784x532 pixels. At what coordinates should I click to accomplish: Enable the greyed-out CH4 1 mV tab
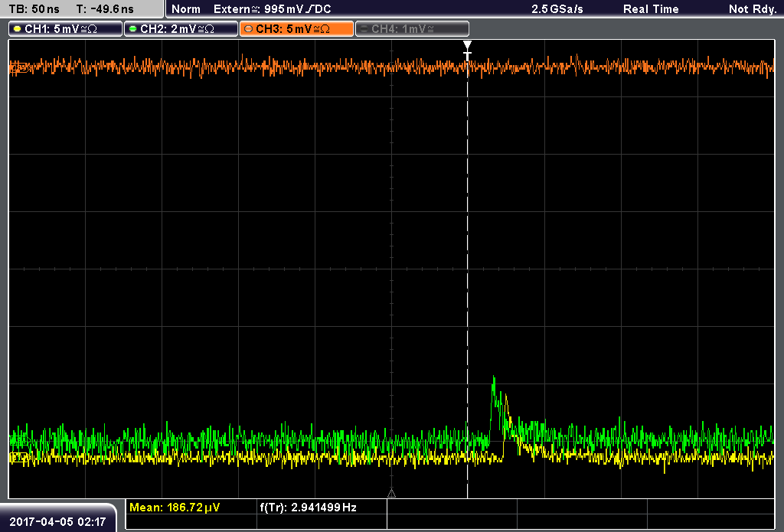[412, 29]
